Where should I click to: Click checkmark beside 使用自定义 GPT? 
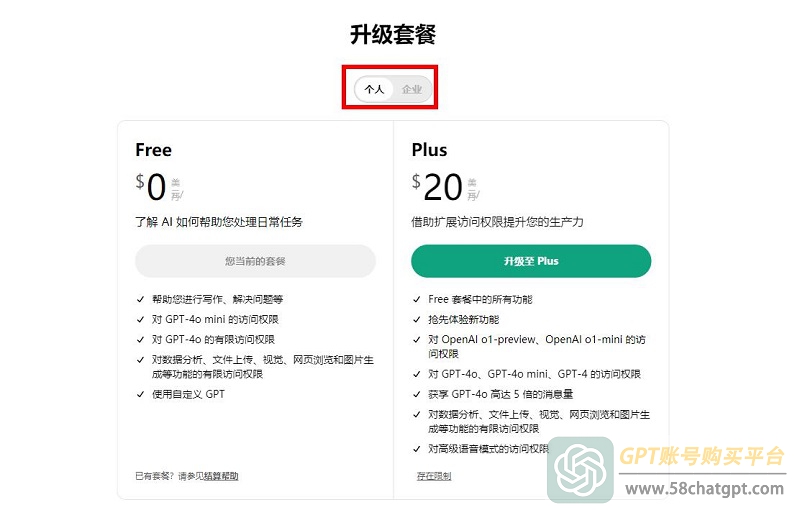(140, 394)
